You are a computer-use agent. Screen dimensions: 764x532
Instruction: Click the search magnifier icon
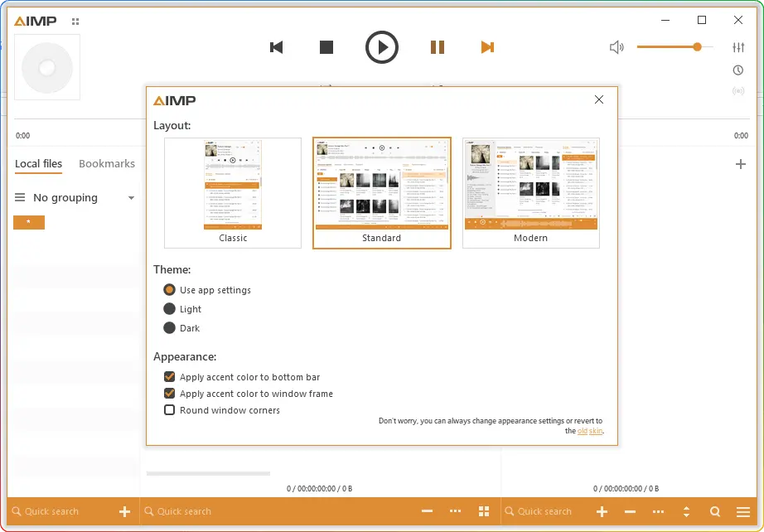(715, 511)
